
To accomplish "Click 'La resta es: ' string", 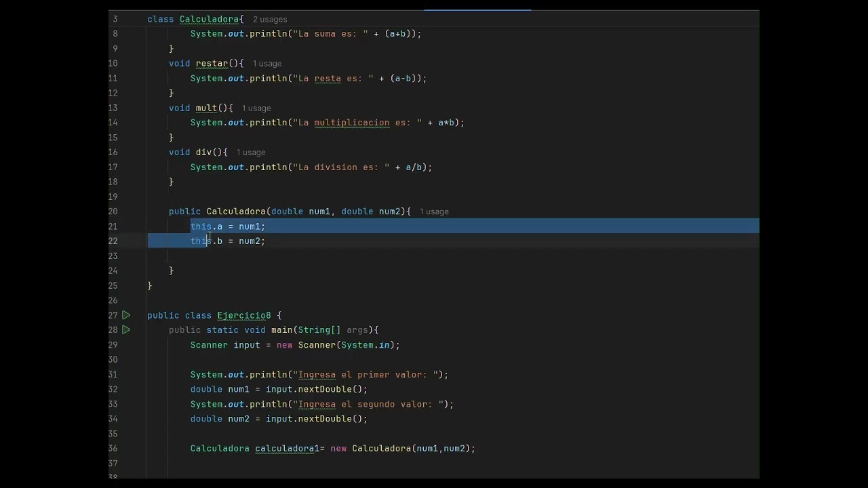I will pos(333,79).
